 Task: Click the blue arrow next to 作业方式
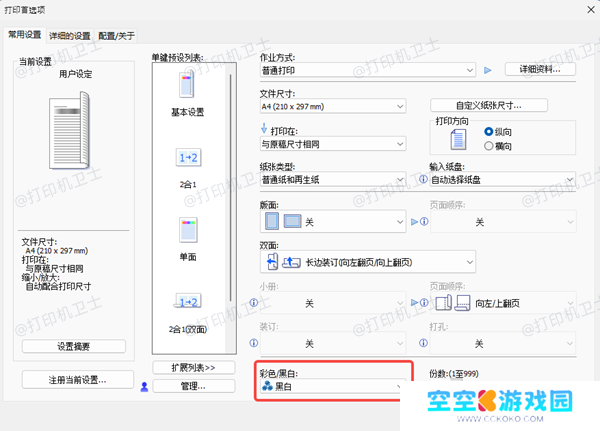pyautogui.click(x=488, y=70)
